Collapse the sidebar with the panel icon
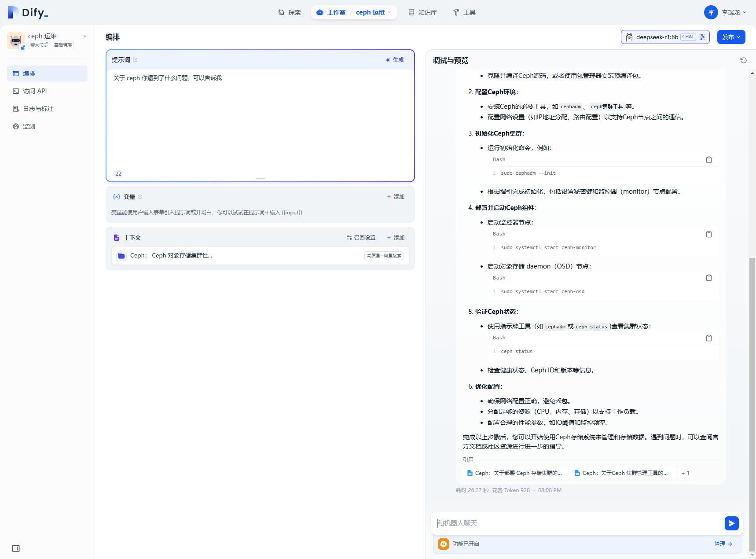The height and width of the screenshot is (559, 756). [x=16, y=548]
